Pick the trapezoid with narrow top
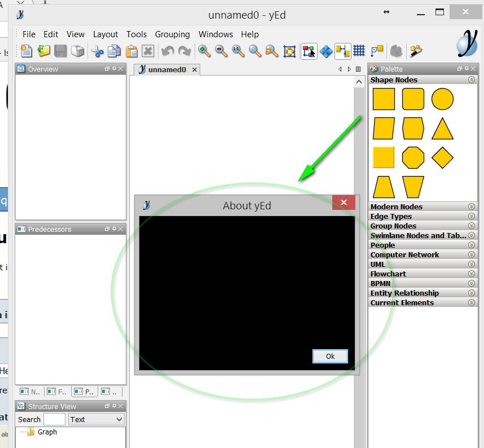484x448 pixels. tap(384, 187)
